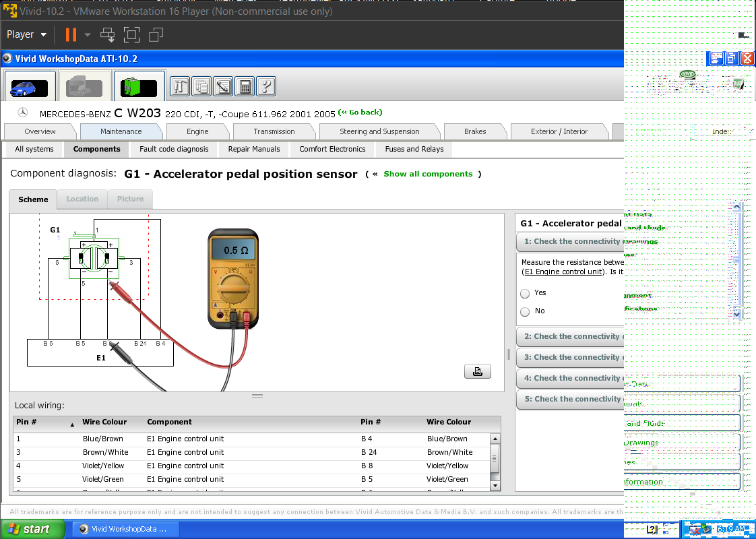
Task: Click the horizontal splitter handle below the scheme
Action: click(257, 395)
